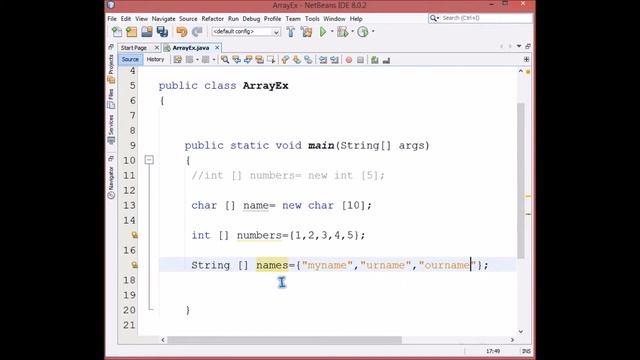Viewport: 640px width, 360px height.
Task: Open the Debug menu
Action: click(x=251, y=19)
